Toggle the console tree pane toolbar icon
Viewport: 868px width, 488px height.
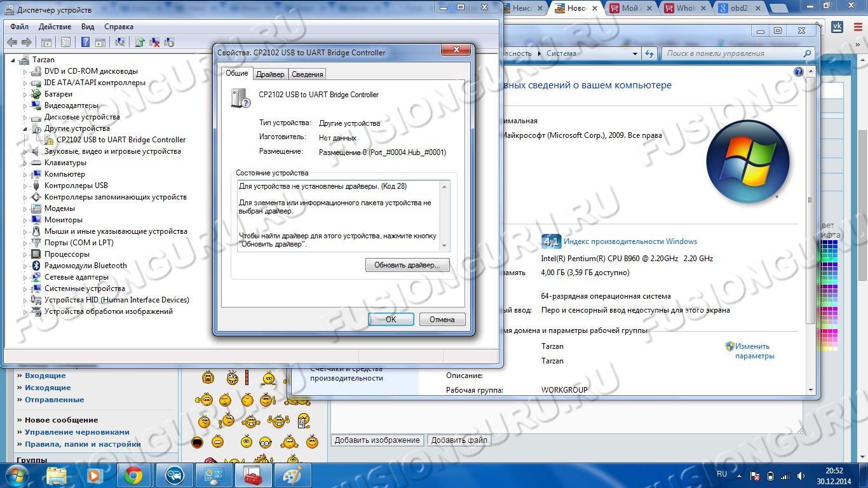tap(46, 42)
